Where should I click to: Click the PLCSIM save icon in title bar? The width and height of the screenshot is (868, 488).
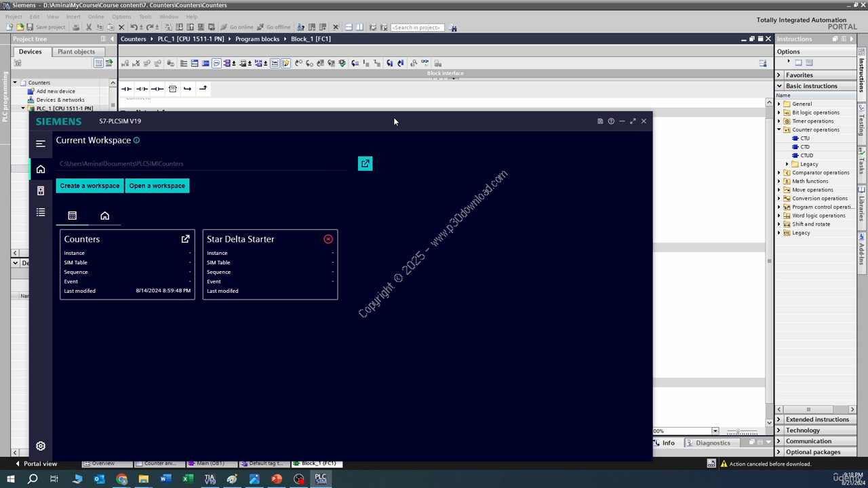600,121
